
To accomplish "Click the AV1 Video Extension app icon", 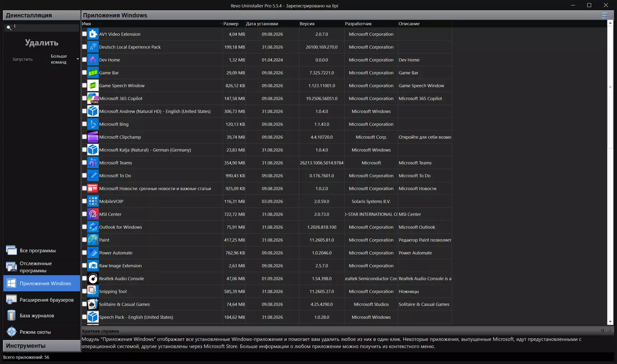I will pyautogui.click(x=93, y=34).
